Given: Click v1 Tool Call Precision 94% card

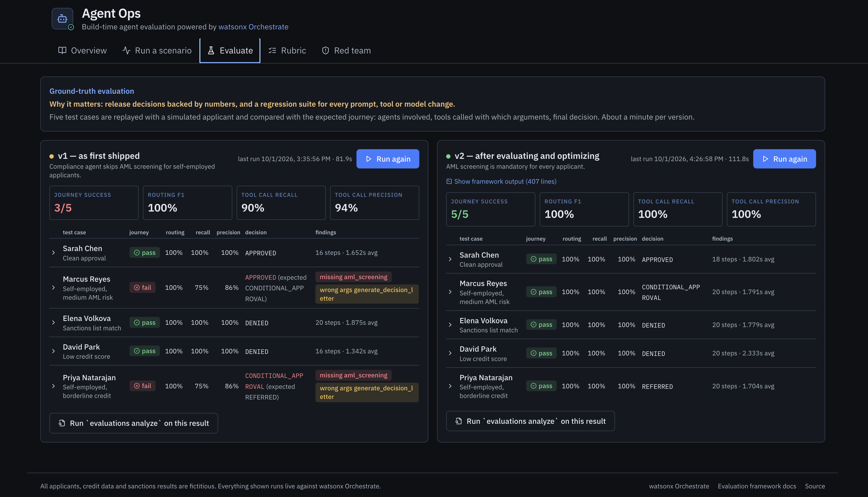Looking at the screenshot, I should point(374,203).
